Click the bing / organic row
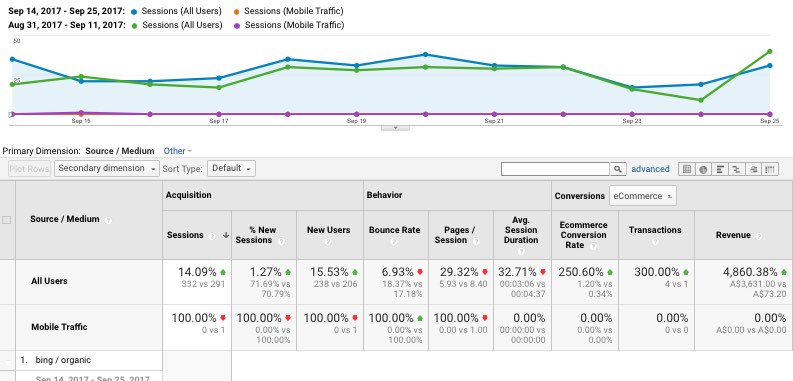This screenshot has height=381, width=793. 63,360
